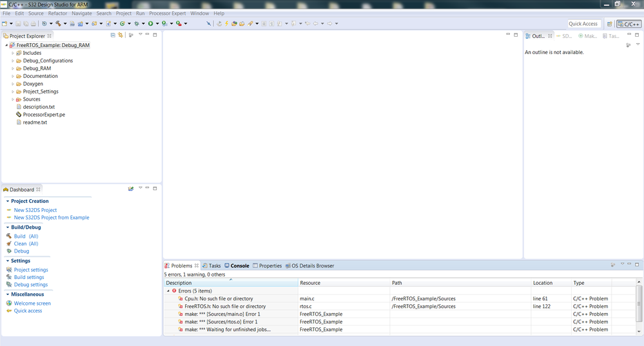
Task: Open Debug settings link
Action: pyautogui.click(x=31, y=284)
